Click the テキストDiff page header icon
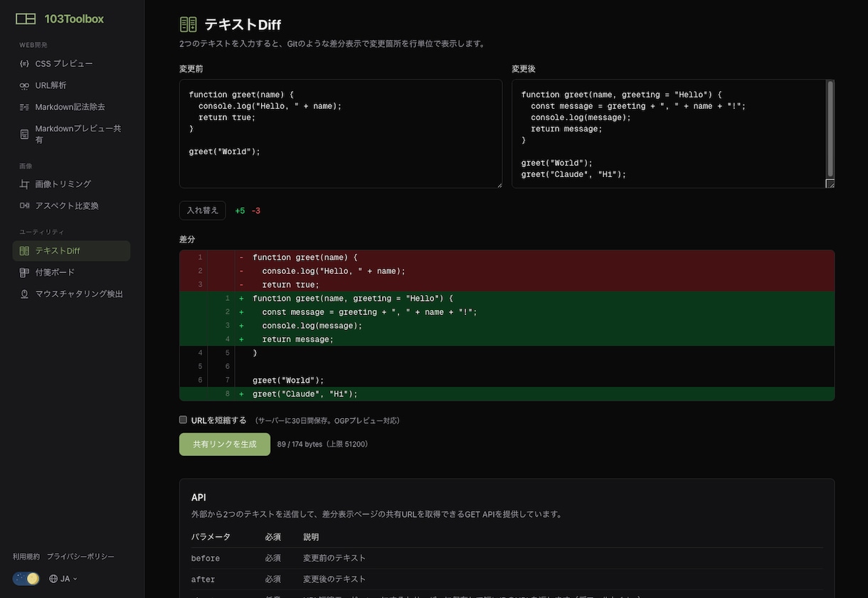 coord(188,25)
